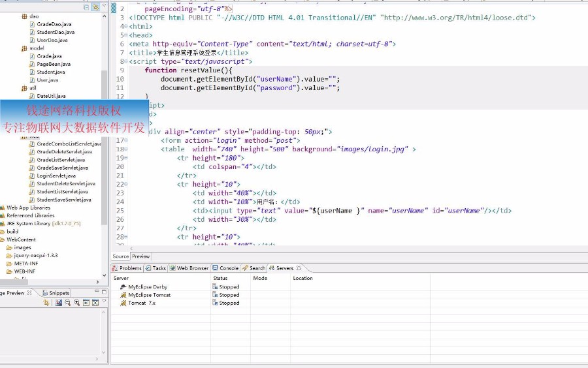Switch editor to Preview tab
This screenshot has width=588, height=368.
[x=140, y=256]
